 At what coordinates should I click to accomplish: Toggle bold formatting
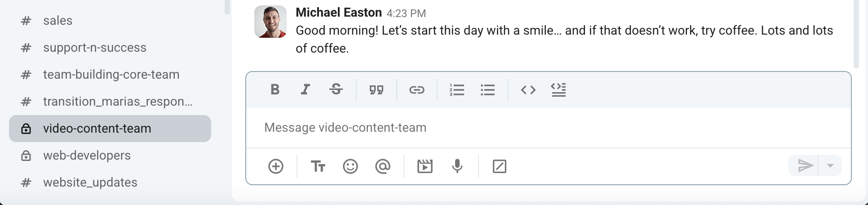(x=275, y=90)
